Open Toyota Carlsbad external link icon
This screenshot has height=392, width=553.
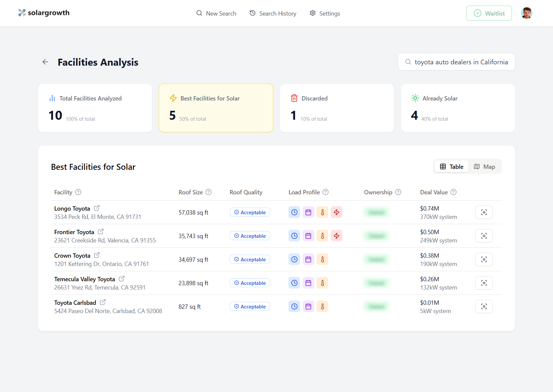coord(103,302)
